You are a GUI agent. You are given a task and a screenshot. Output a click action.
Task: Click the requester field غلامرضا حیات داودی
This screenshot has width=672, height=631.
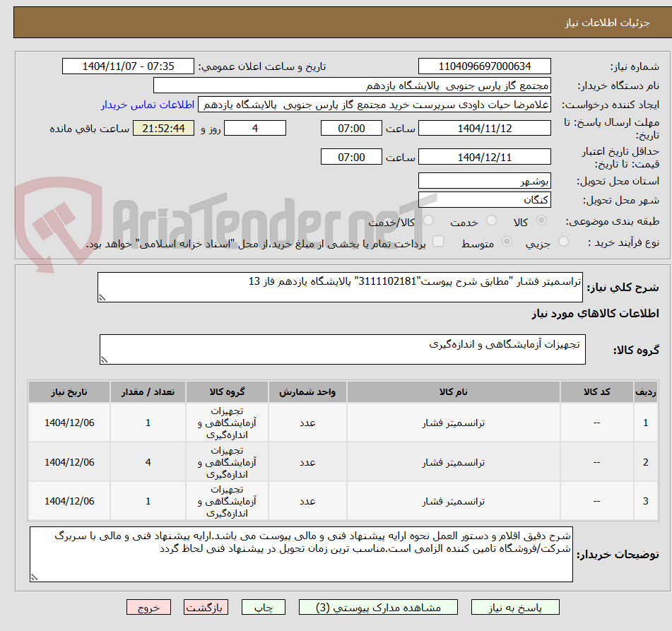(374, 105)
